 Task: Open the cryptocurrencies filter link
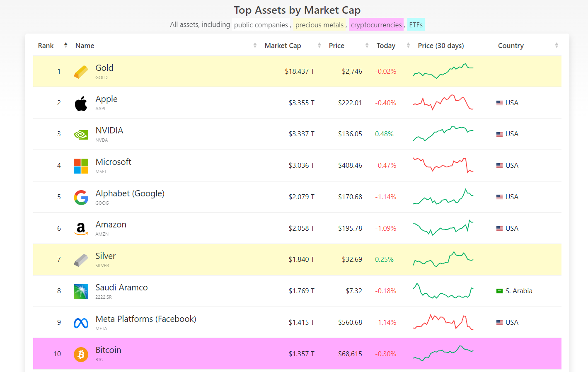(x=376, y=25)
